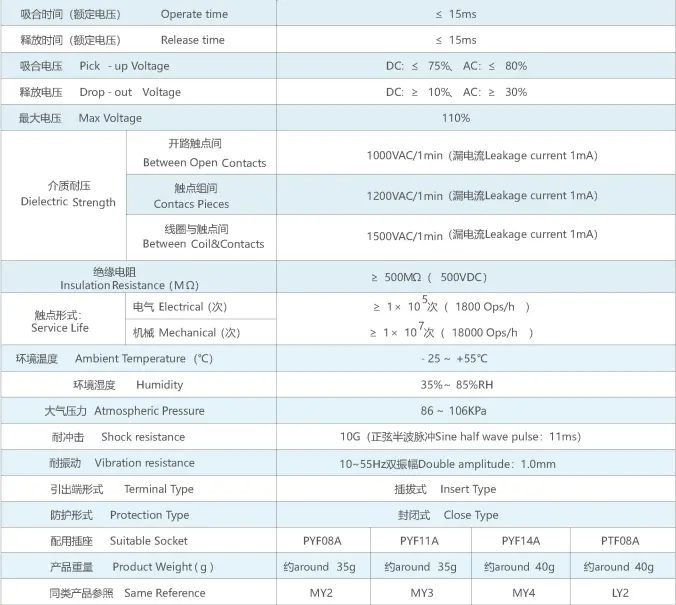Viewport: 676px width, 605px height.
Task: Click the Between Open Contacts sub-label
Action: click(x=204, y=154)
